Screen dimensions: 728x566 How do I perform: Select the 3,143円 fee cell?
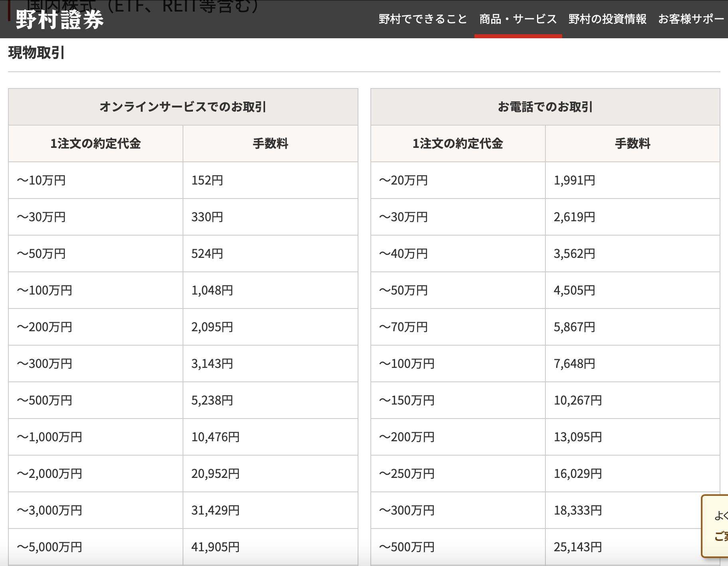pyautogui.click(x=270, y=364)
